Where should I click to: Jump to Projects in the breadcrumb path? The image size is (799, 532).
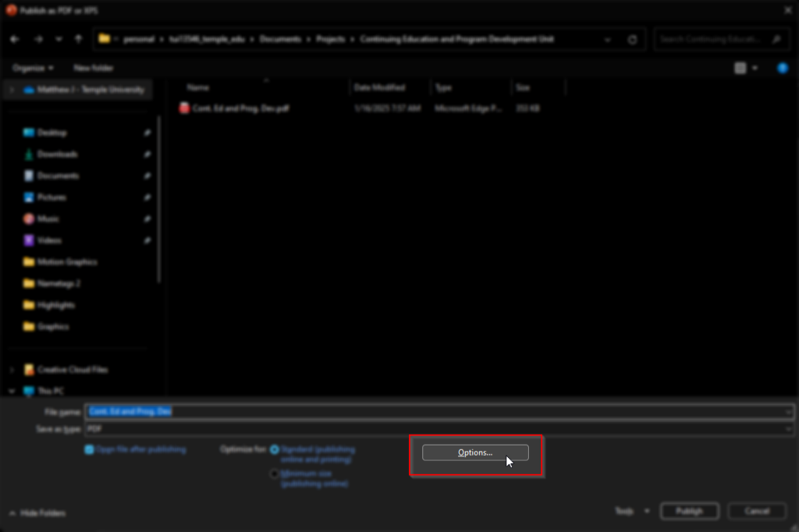coord(330,38)
